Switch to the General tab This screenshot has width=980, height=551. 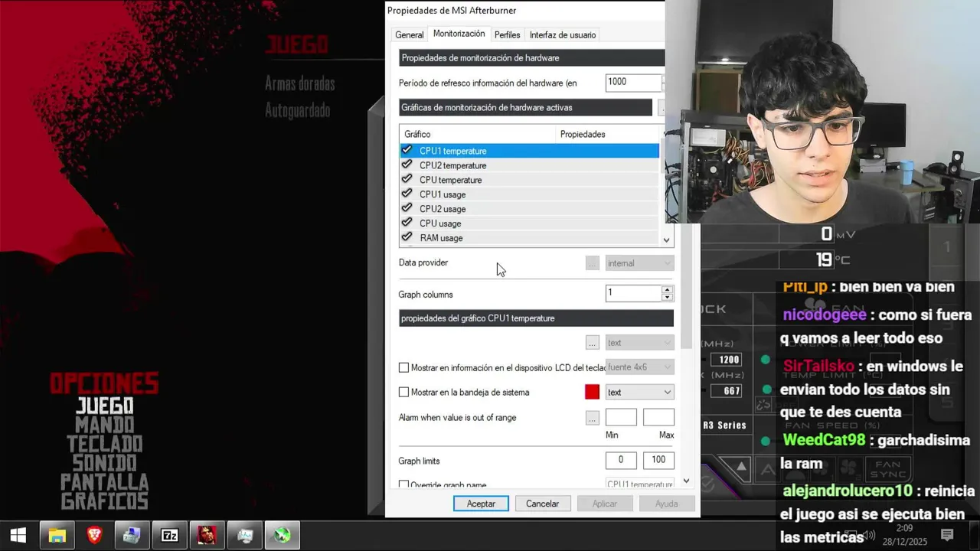(x=409, y=34)
